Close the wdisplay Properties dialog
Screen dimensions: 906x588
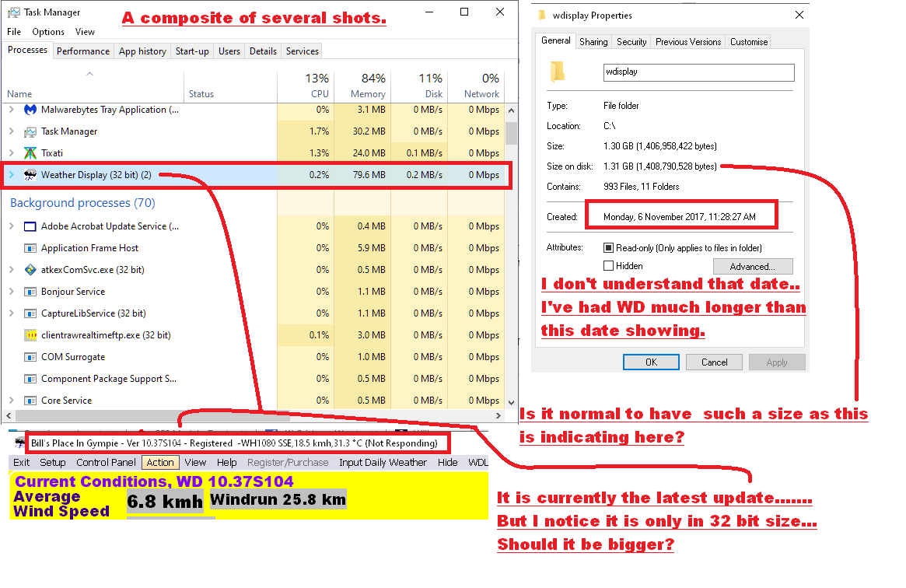coord(799,15)
